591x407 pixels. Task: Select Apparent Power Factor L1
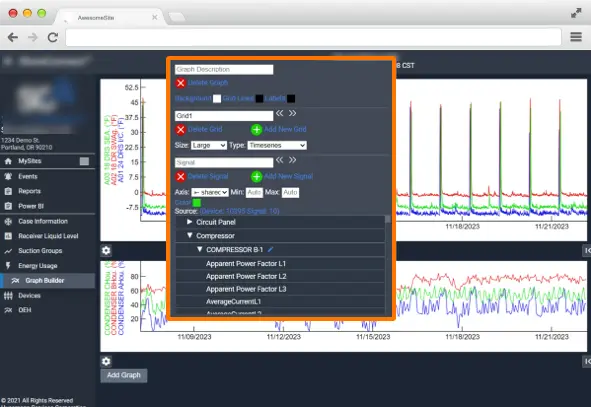[280, 263]
